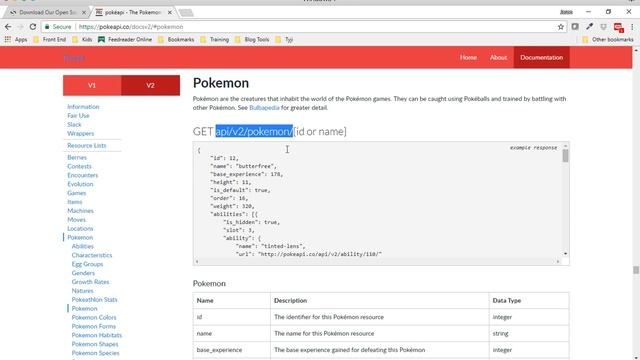Open the Front End bookmarks folder
Image resolution: width=640 pixels, height=360 pixels.
point(49,40)
